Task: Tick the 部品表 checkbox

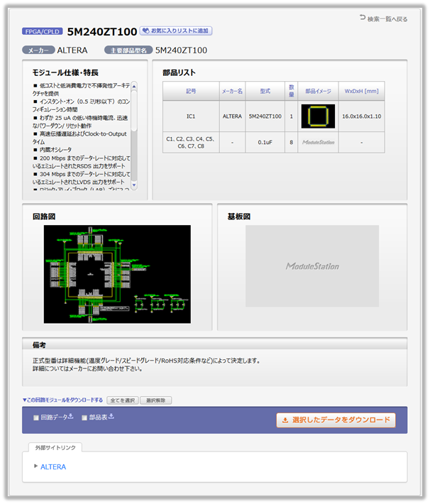Action: coord(84,418)
